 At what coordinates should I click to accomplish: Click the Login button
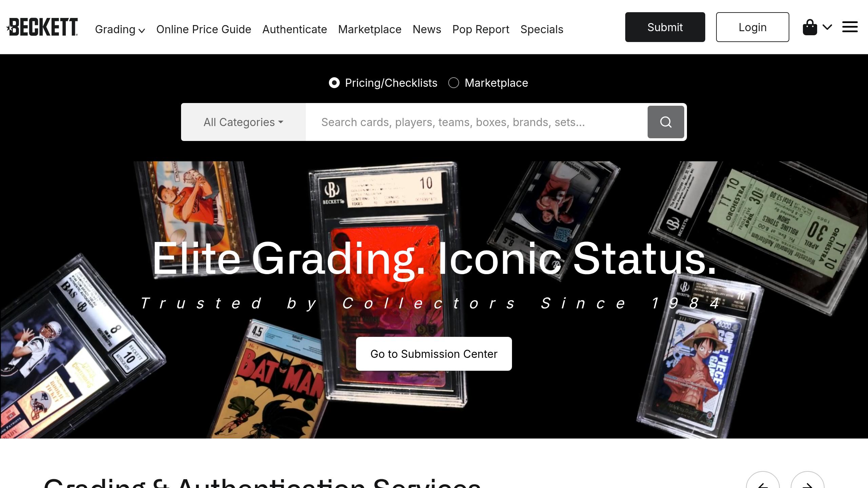click(753, 27)
